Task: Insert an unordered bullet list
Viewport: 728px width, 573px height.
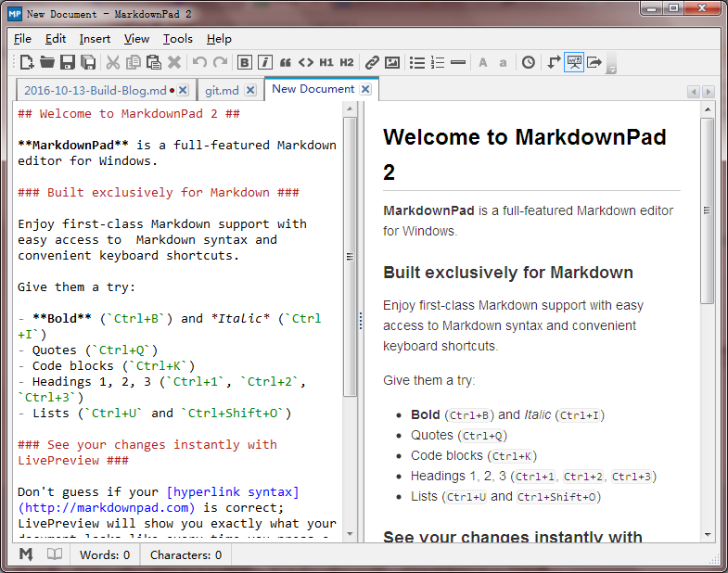Action: [x=417, y=62]
